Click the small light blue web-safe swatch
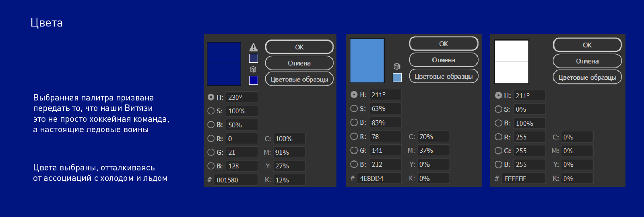644x217 pixels. pyautogui.click(x=397, y=78)
